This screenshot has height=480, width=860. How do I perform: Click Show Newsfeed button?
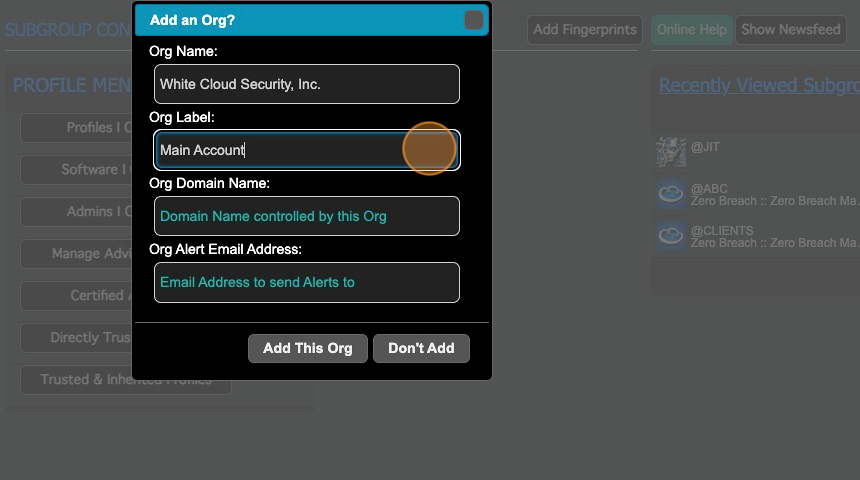(x=790, y=30)
